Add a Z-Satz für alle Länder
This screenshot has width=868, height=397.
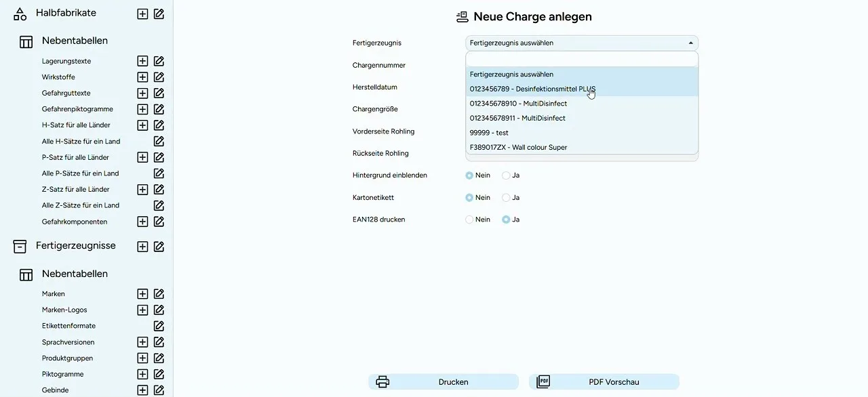142,190
